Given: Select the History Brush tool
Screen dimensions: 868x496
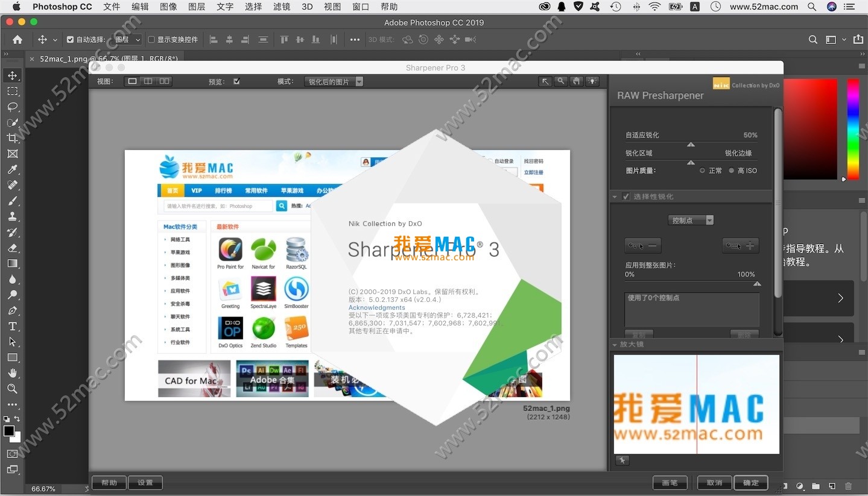Looking at the screenshot, I should click(x=12, y=232).
